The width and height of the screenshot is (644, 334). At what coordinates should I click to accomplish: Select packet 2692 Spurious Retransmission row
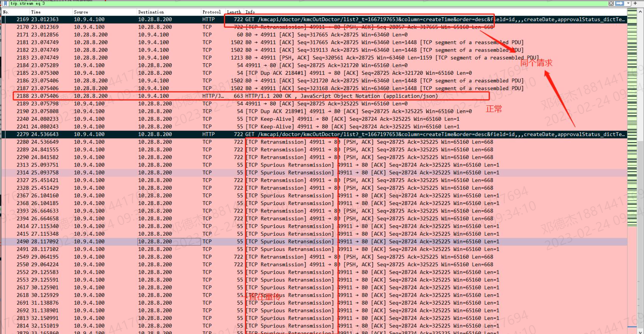tap(314, 310)
